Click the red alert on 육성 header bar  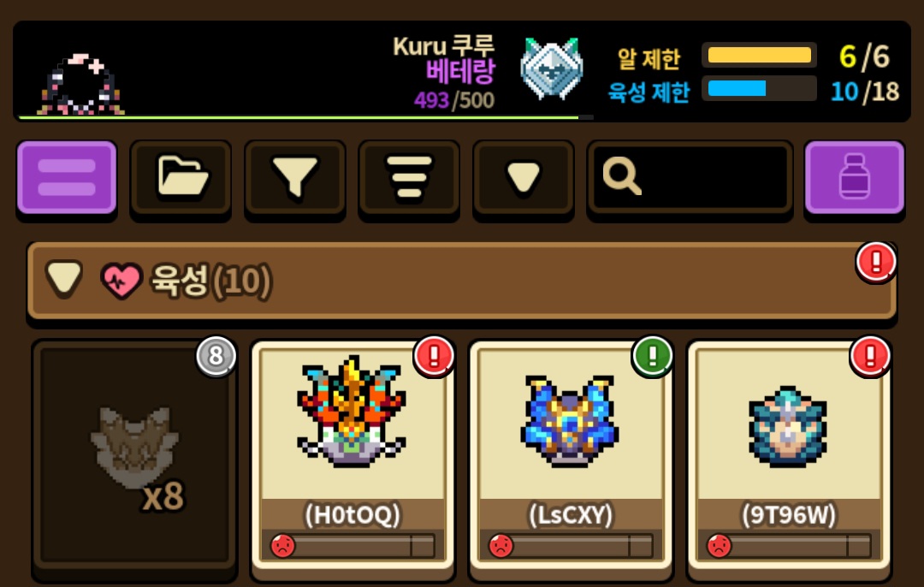[876, 262]
